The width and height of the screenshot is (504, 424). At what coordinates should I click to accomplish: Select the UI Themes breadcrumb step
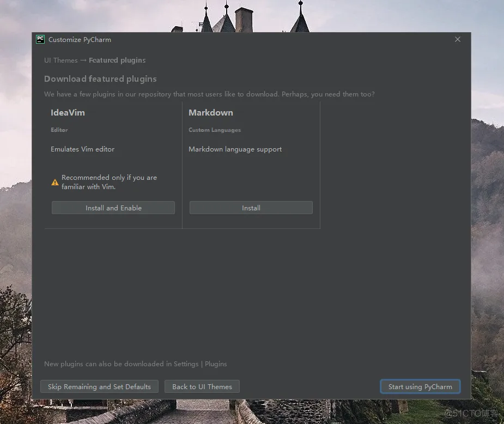pos(60,60)
